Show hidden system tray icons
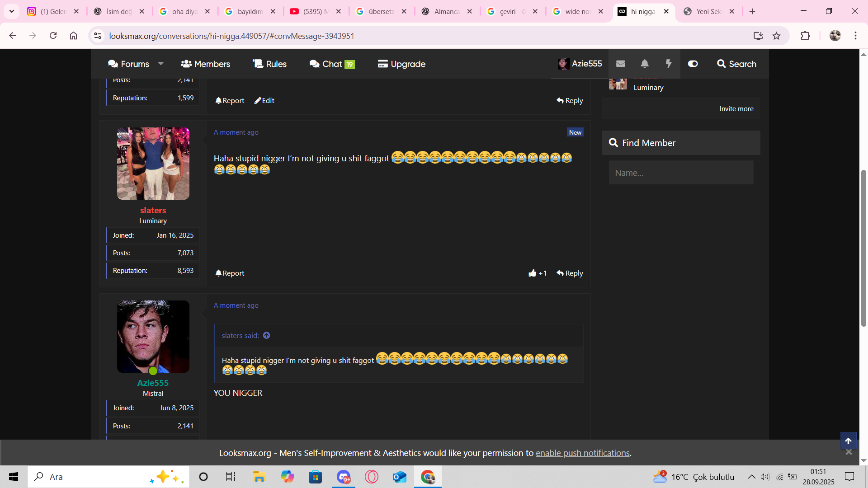The height and width of the screenshot is (488, 868). tap(751, 477)
